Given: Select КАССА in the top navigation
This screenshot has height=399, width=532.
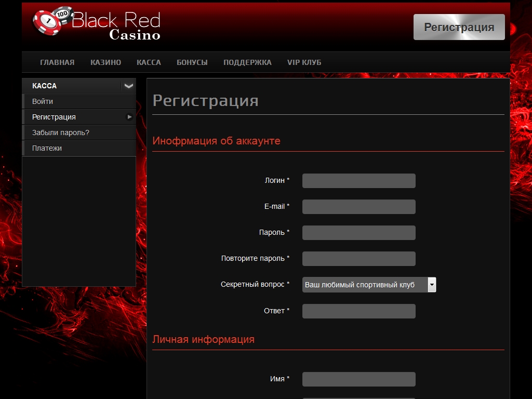Looking at the screenshot, I should (149, 62).
